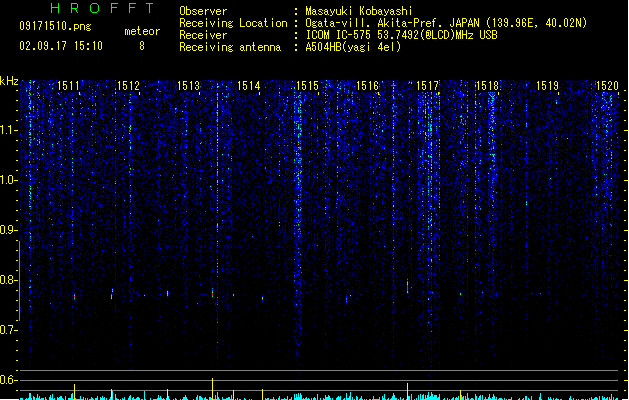Click the 1516 time marker
Viewport: 629px width, 400px height.
click(x=367, y=86)
